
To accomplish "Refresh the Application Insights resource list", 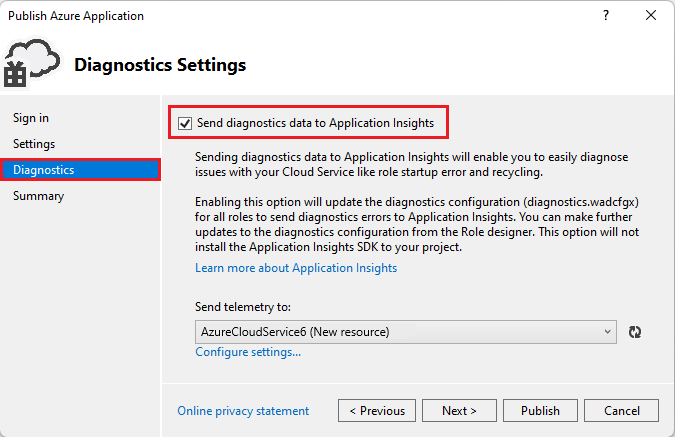I will 634,332.
